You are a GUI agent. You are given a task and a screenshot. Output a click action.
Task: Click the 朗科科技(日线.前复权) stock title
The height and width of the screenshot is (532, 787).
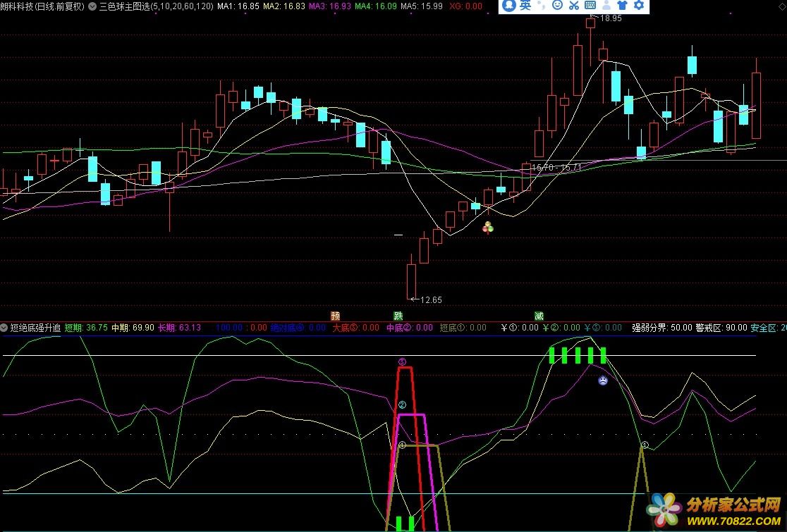pyautogui.click(x=42, y=6)
